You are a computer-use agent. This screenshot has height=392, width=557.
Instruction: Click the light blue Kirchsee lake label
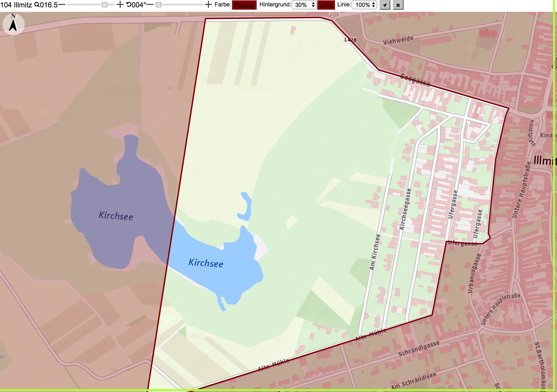[206, 263]
